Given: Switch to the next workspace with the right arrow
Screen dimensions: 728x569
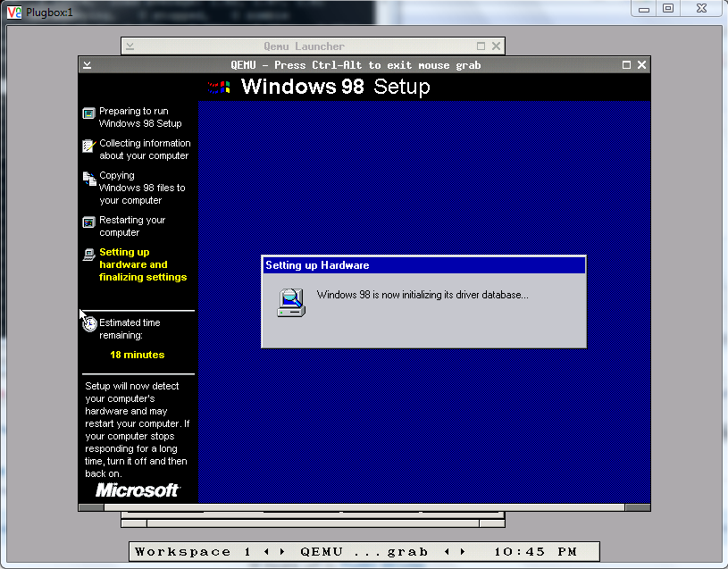Looking at the screenshot, I should point(282,552).
